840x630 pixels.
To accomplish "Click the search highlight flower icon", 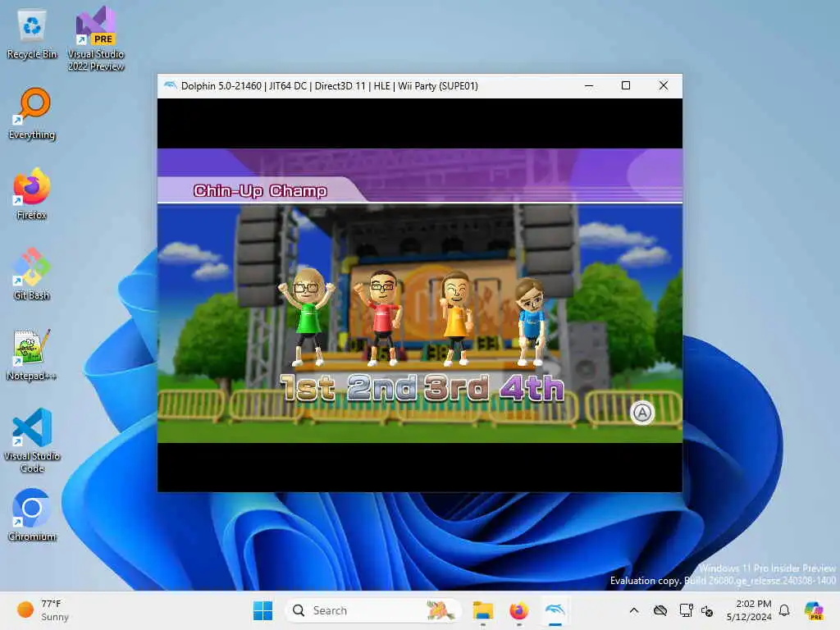I will pos(441,610).
